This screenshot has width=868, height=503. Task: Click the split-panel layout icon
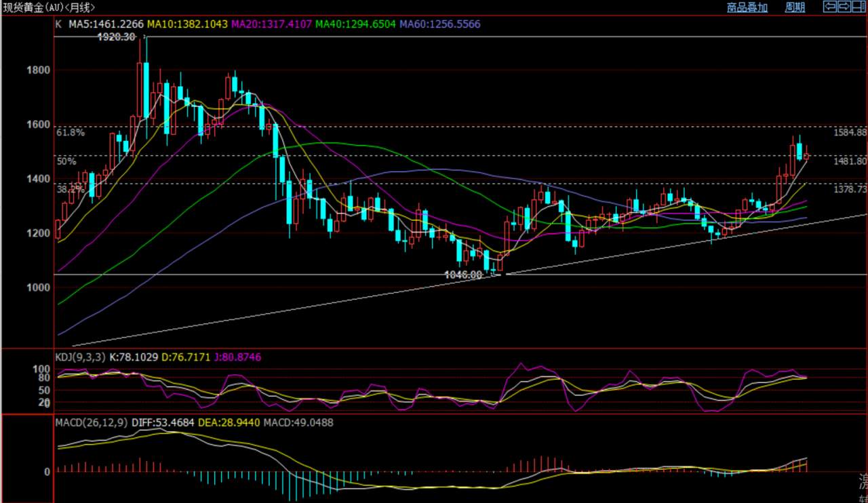(860, 7)
